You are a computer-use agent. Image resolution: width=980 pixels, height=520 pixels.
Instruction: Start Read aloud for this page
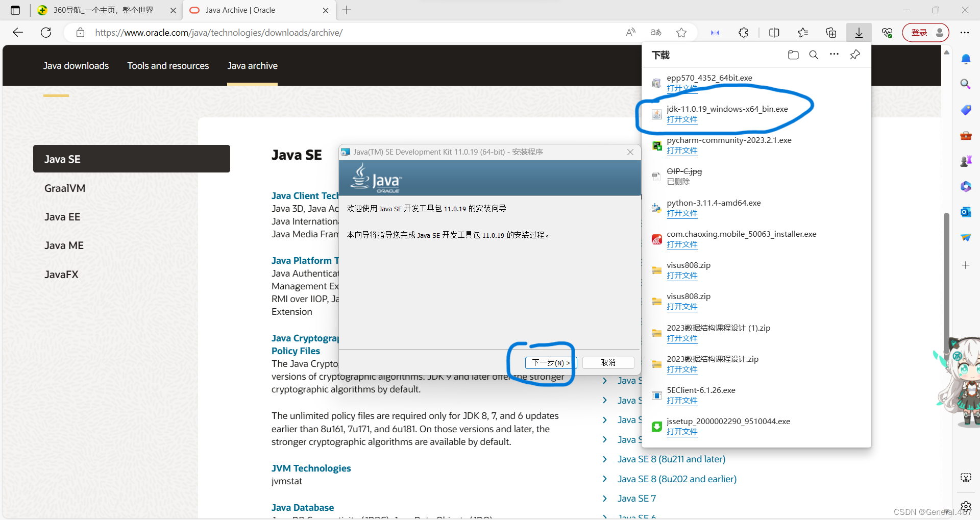click(630, 32)
